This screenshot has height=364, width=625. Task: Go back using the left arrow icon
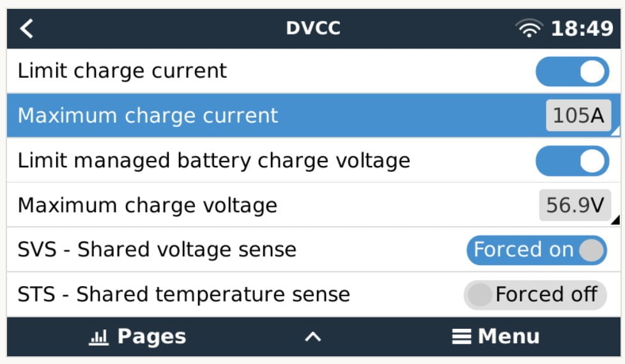click(x=26, y=29)
